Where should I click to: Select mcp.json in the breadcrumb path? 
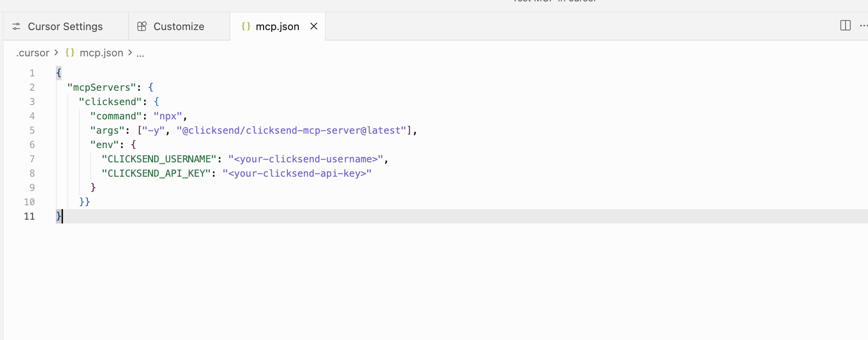click(101, 53)
